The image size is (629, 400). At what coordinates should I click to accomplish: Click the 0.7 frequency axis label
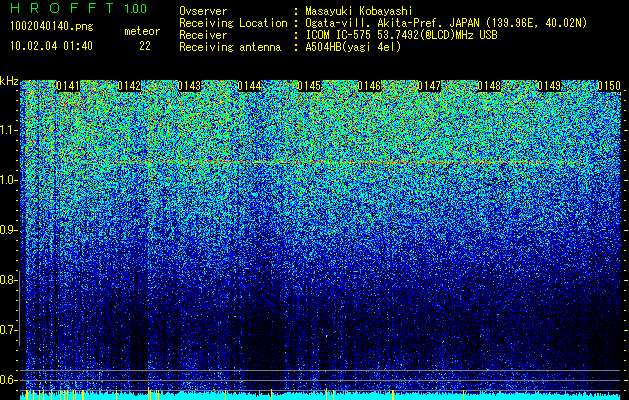(x=9, y=330)
